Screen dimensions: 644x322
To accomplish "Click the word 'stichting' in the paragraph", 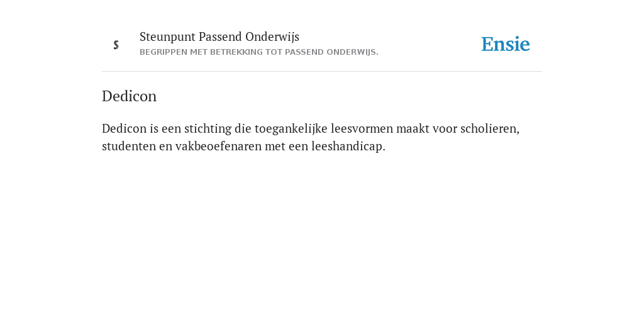I will click(208, 128).
